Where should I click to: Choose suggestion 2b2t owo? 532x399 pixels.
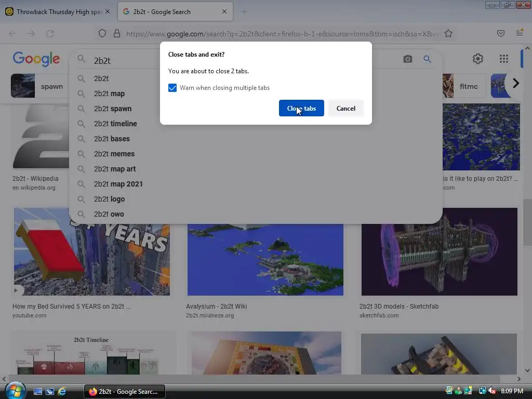[109, 214]
